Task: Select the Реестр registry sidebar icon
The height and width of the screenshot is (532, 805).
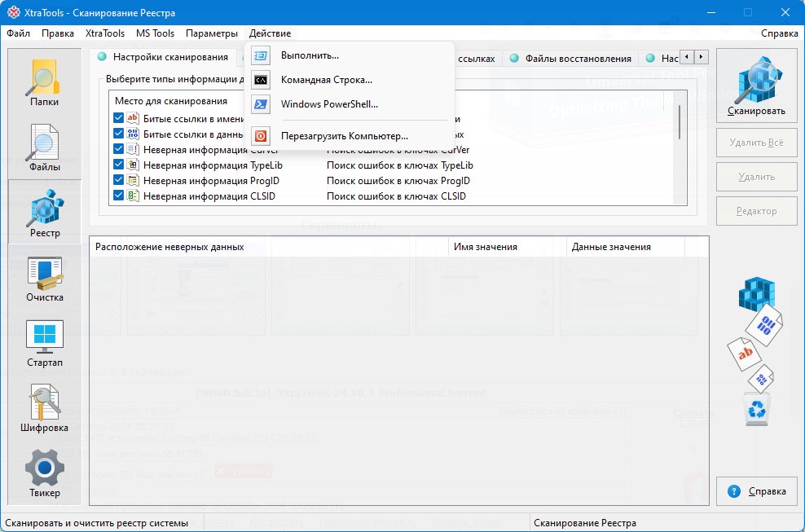Action: pyautogui.click(x=44, y=213)
